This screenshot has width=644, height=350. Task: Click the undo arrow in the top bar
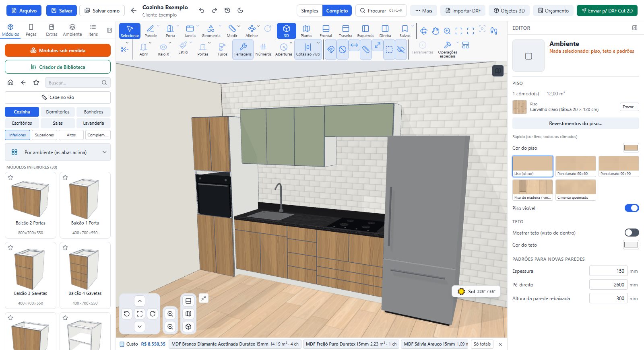tap(202, 10)
